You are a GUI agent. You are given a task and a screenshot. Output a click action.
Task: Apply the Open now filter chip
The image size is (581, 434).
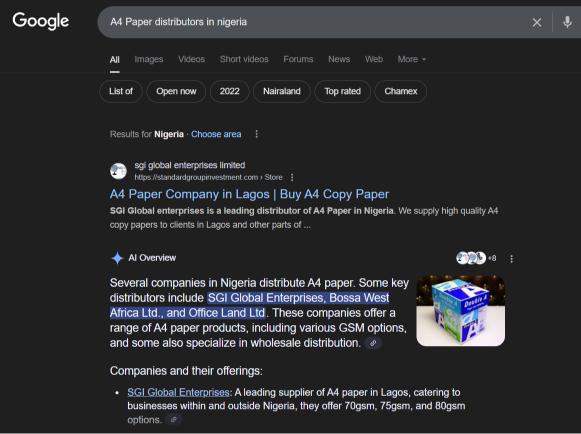(176, 91)
